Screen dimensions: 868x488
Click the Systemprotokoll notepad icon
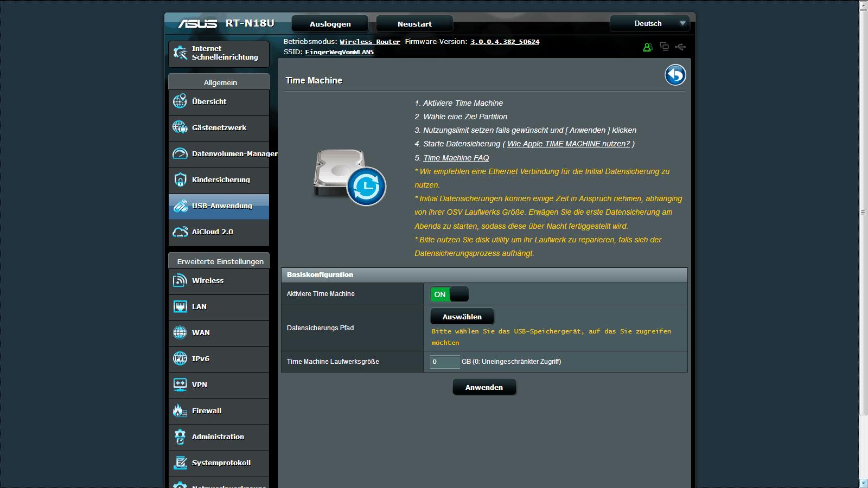(x=180, y=463)
